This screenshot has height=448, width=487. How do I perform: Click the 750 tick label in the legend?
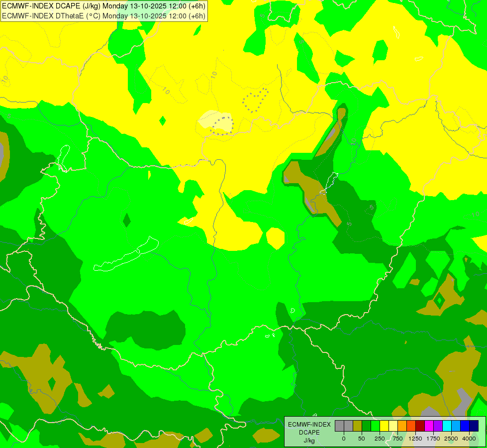tap(397, 439)
